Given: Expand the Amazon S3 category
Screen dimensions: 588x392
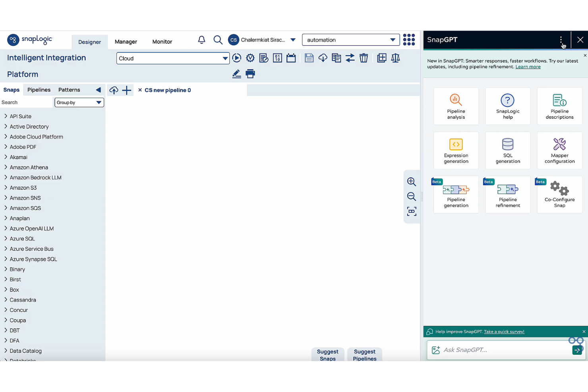Looking at the screenshot, I should [6, 187].
